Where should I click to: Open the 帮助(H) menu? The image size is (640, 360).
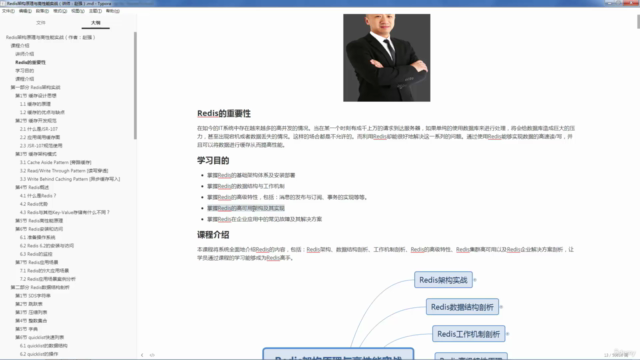coord(113,11)
